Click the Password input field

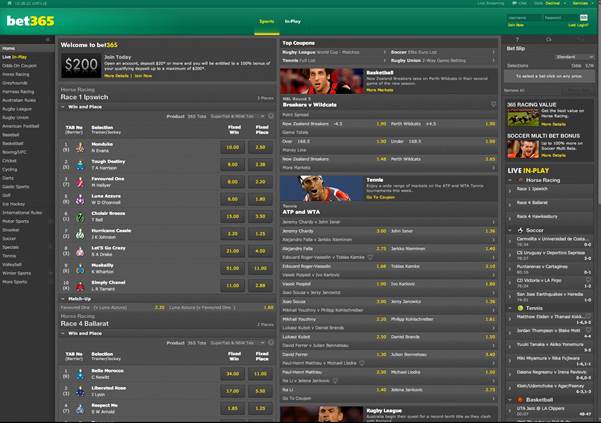pyautogui.click(x=560, y=18)
